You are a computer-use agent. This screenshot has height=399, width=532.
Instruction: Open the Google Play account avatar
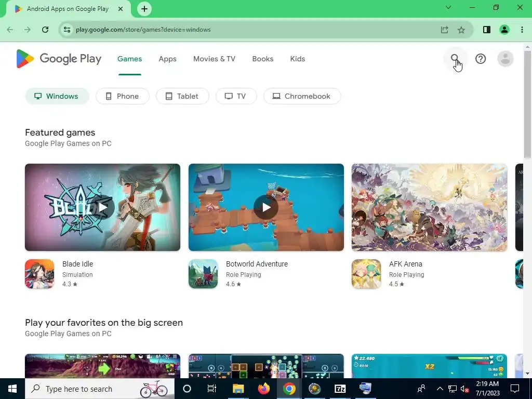tap(505, 59)
